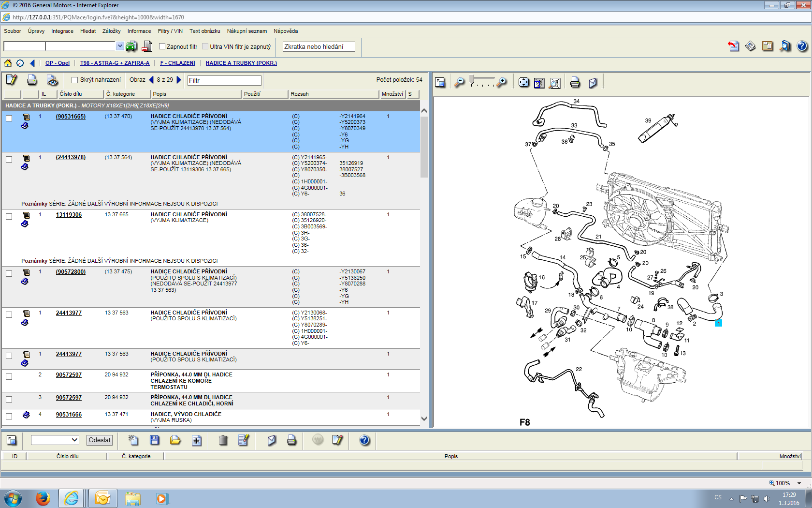
Task: Enable the 'Zapnout filtr' checkbox
Action: [162, 46]
